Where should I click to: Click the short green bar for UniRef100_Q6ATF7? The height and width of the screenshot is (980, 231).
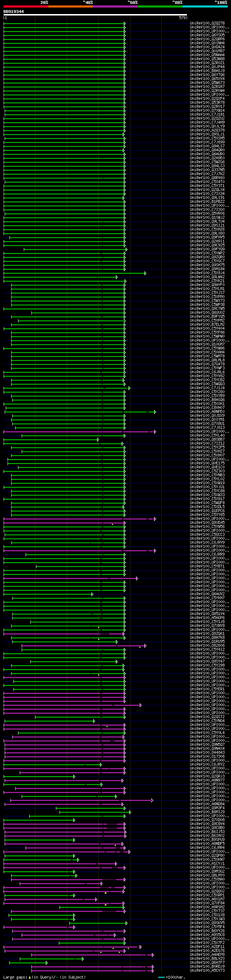[x=29, y=962]
